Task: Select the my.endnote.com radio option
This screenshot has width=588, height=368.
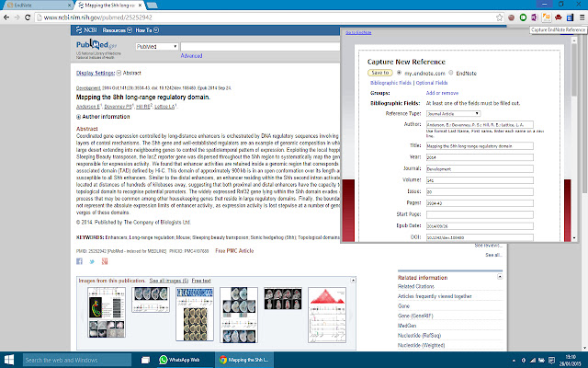Action: point(401,71)
